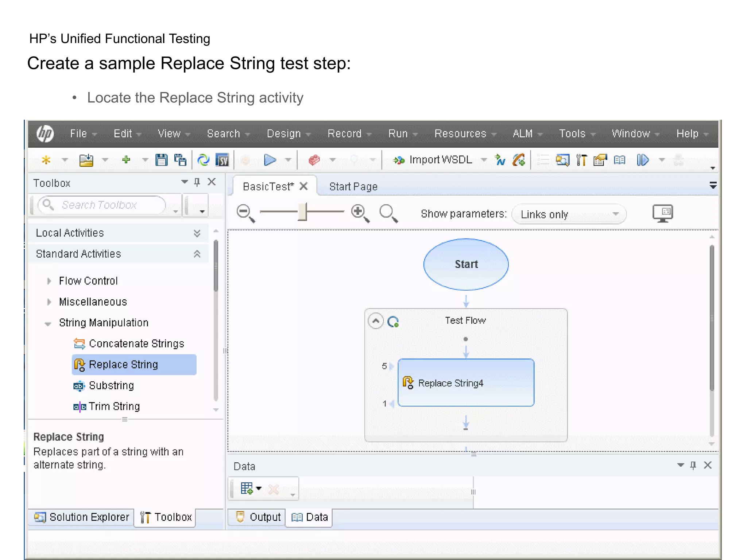Click the Open folder toolbar icon
The width and height of the screenshot is (747, 560).
coord(86,160)
